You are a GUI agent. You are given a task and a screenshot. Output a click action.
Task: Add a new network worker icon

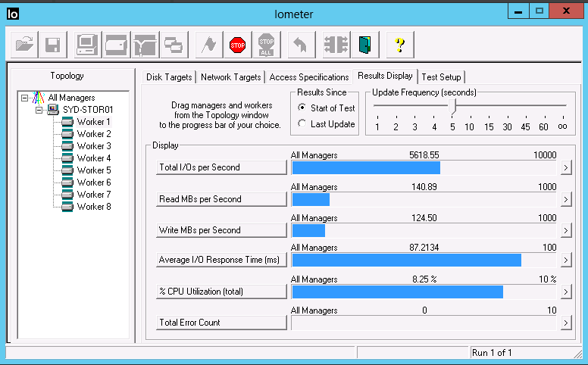[145, 45]
